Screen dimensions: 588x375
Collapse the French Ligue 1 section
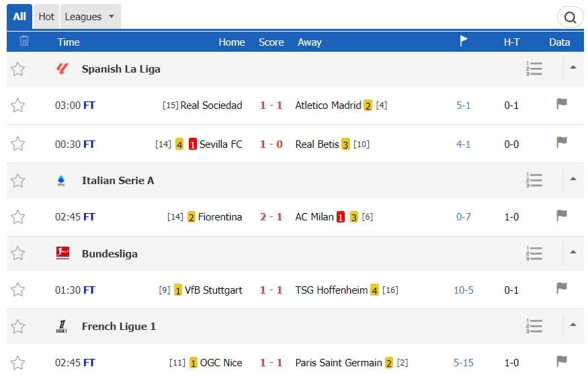point(573,325)
